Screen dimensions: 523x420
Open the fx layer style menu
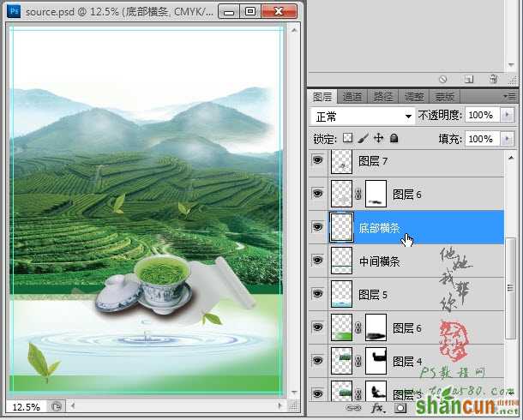pos(378,407)
